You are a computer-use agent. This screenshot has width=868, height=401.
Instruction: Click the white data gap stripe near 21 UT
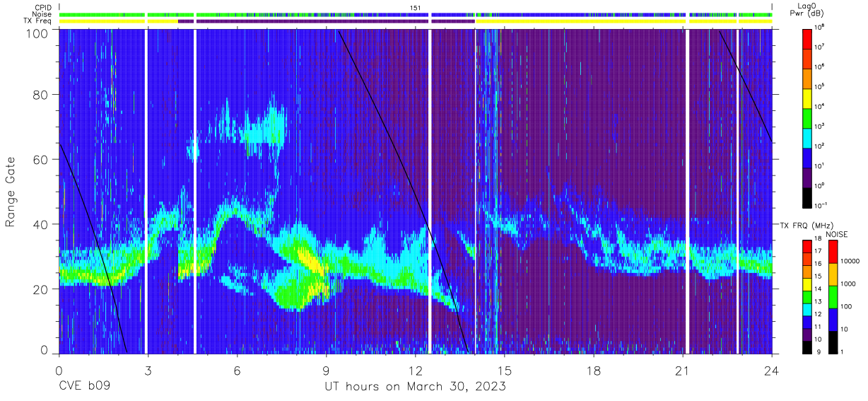click(687, 191)
